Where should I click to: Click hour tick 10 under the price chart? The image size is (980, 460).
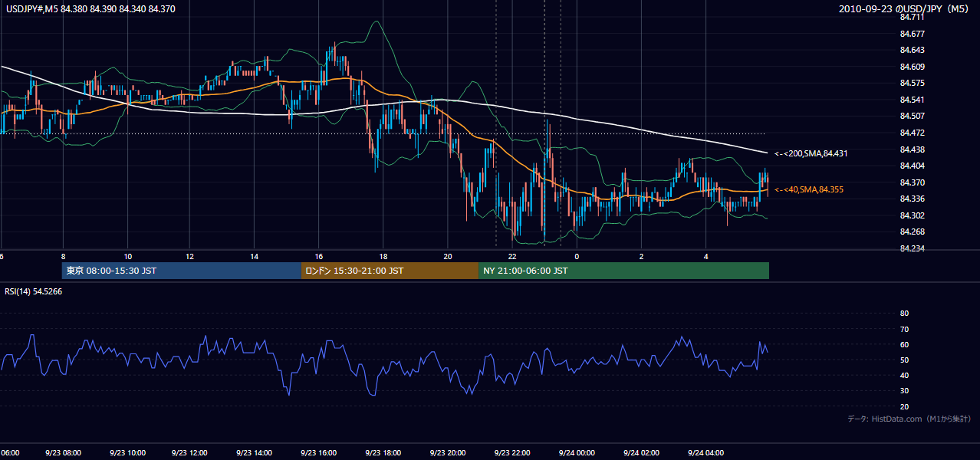coord(127,256)
